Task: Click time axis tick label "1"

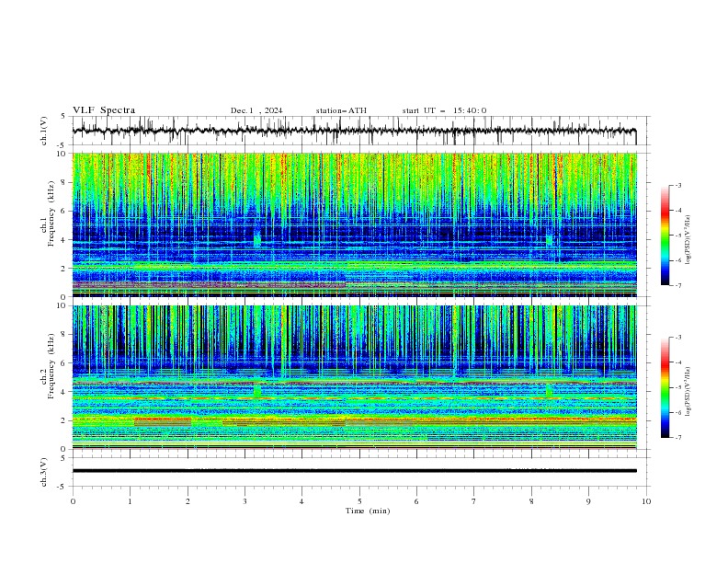Action: [x=130, y=501]
